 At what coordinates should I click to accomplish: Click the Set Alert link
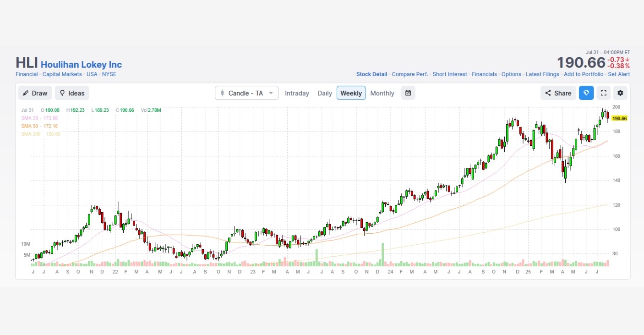[619, 74]
